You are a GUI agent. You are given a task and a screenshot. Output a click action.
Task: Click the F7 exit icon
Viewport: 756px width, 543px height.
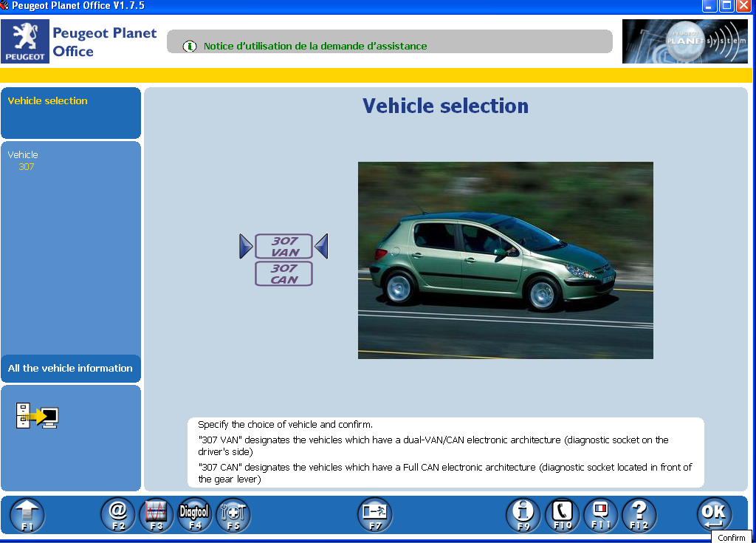[x=375, y=515]
